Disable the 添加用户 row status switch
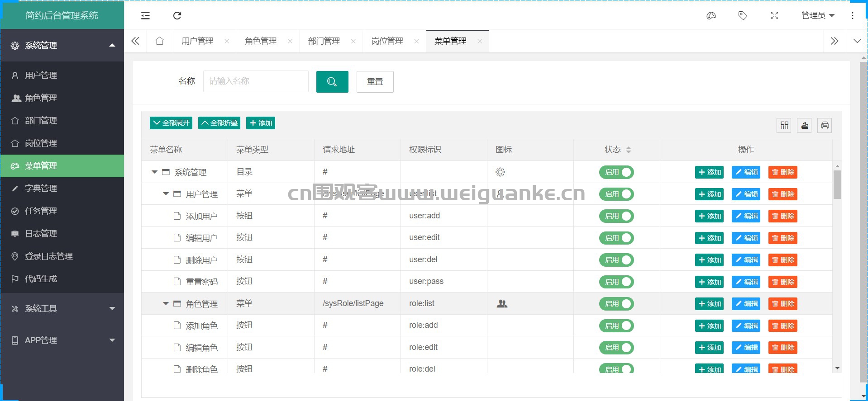The width and height of the screenshot is (868, 401). coord(616,216)
